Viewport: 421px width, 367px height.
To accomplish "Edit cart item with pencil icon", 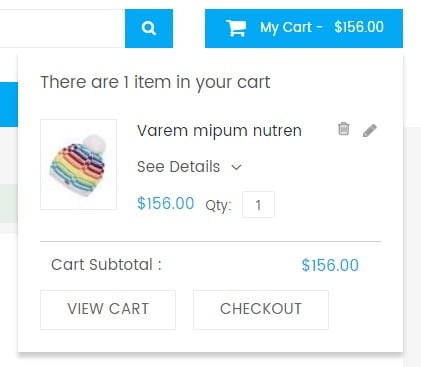I will pyautogui.click(x=370, y=130).
